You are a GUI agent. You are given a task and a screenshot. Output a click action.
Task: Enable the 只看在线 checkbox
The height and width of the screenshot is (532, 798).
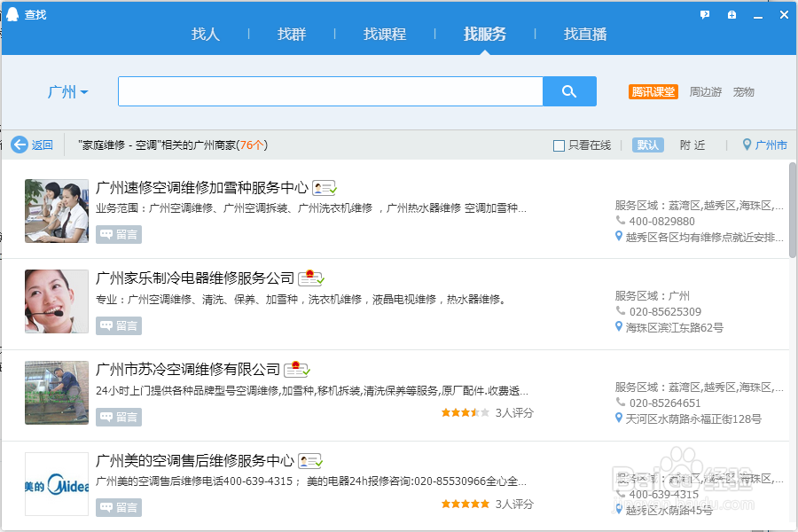click(x=559, y=145)
